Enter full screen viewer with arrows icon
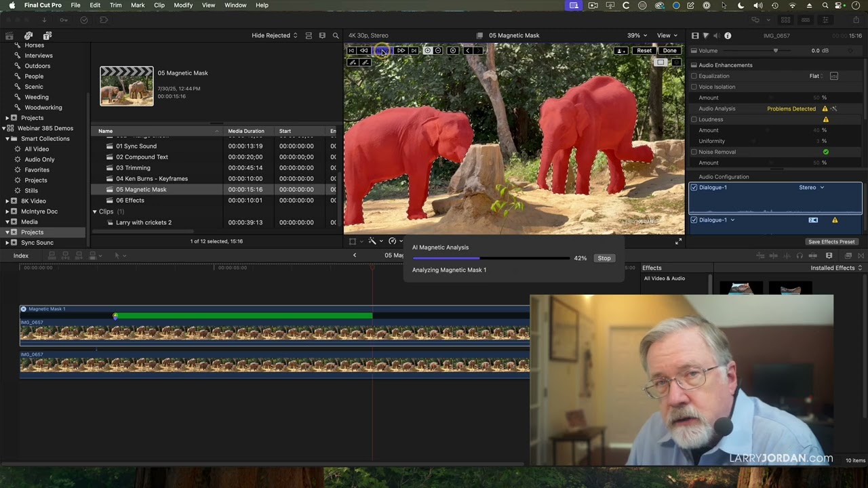This screenshot has width=868, height=488. coord(678,241)
